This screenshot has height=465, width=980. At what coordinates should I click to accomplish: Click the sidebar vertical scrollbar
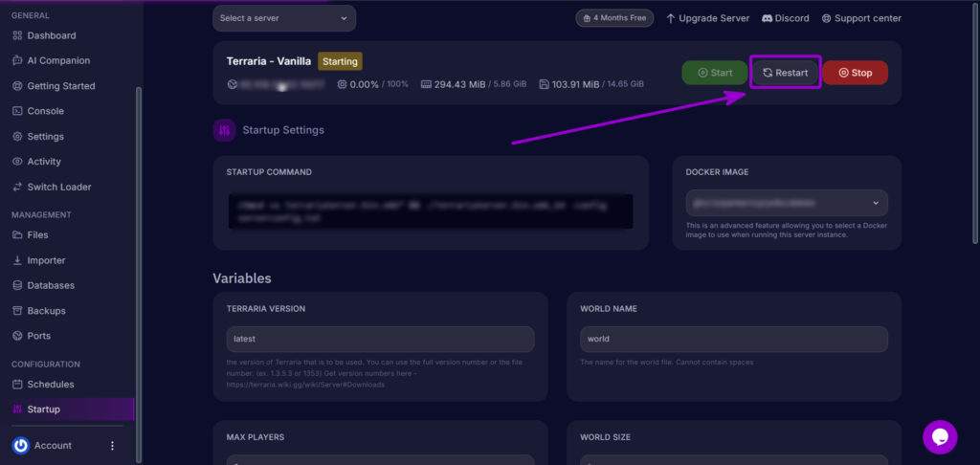(x=139, y=275)
